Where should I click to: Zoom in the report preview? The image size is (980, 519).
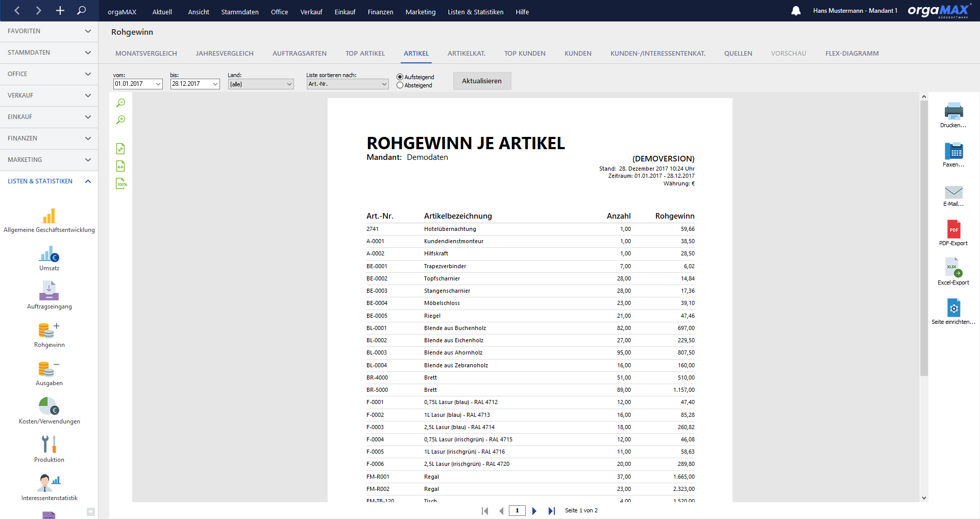[x=120, y=120]
